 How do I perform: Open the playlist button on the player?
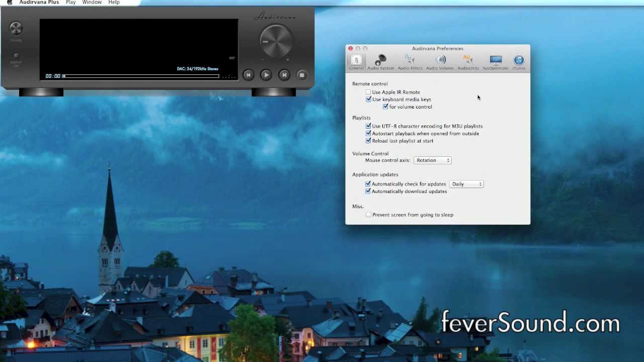(302, 75)
